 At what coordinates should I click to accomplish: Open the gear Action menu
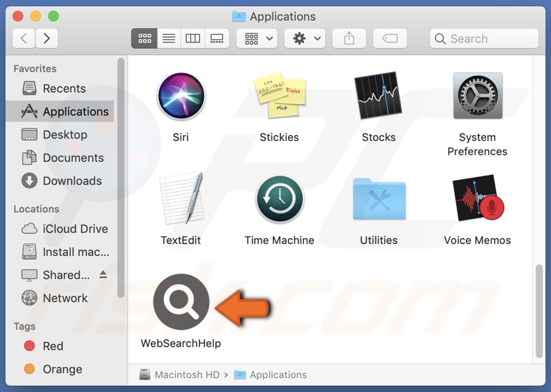tap(305, 38)
